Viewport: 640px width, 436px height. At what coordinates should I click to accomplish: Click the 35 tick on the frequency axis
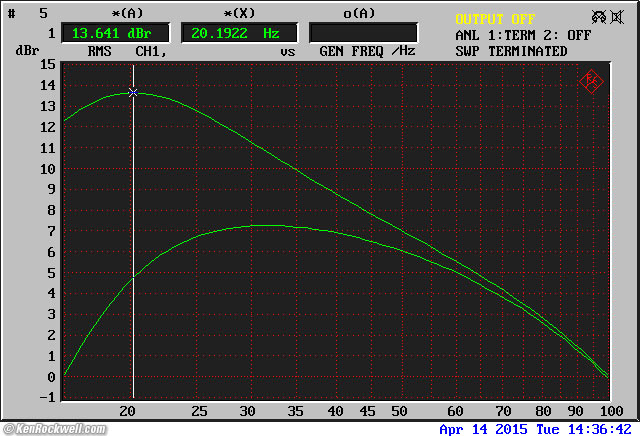[295, 411]
